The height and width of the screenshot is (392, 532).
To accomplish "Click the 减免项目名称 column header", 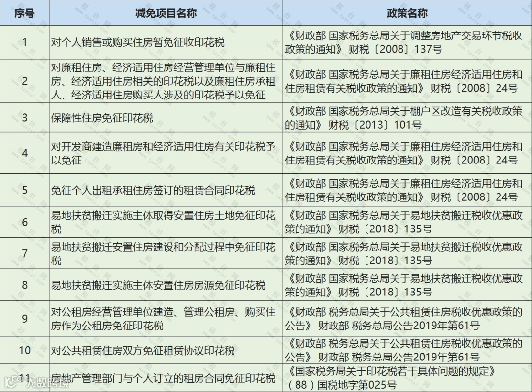I will [166, 13].
